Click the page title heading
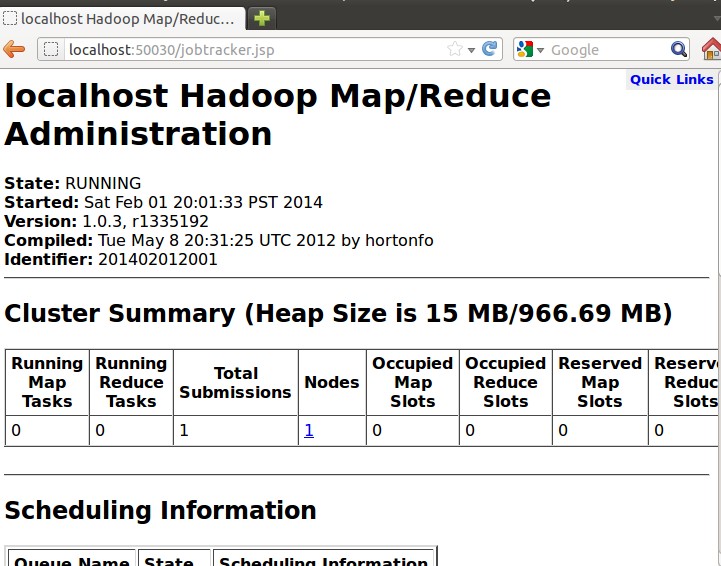 coord(278,114)
